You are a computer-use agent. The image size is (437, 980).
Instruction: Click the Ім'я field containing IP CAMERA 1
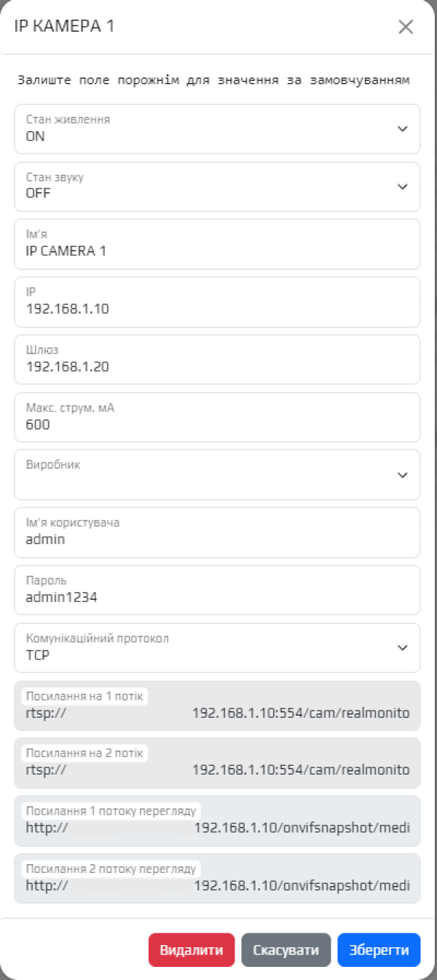tap(217, 244)
